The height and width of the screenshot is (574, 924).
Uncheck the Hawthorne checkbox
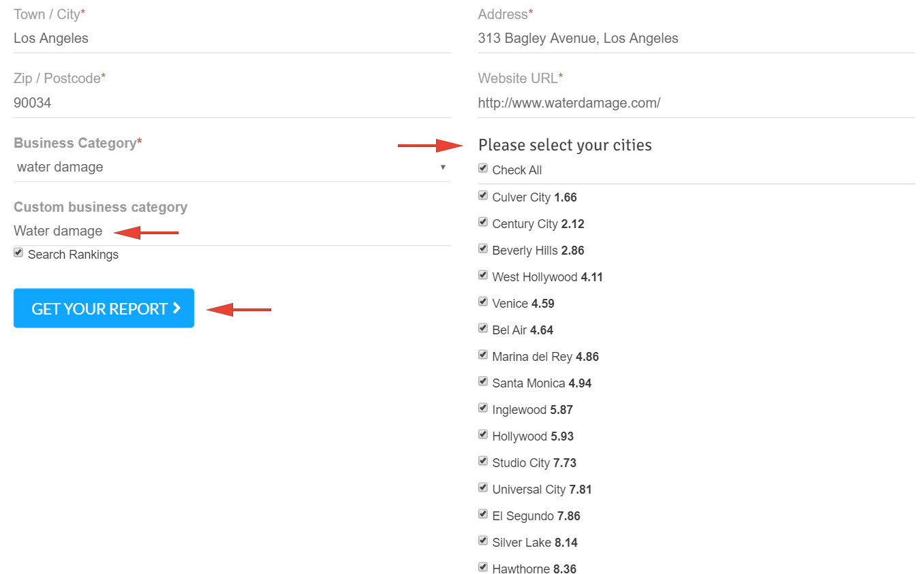483,567
